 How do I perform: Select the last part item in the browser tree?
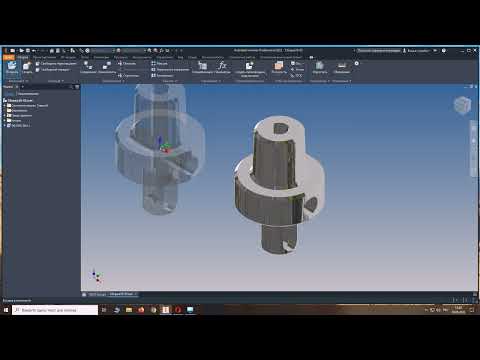(19, 125)
